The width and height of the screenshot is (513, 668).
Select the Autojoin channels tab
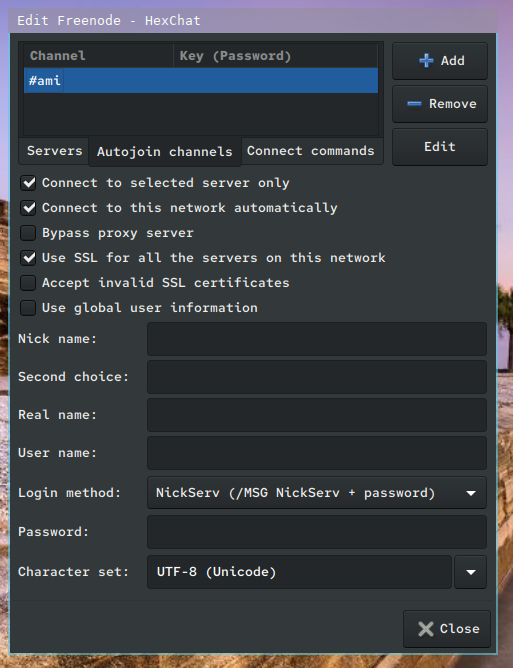pyautogui.click(x=164, y=152)
